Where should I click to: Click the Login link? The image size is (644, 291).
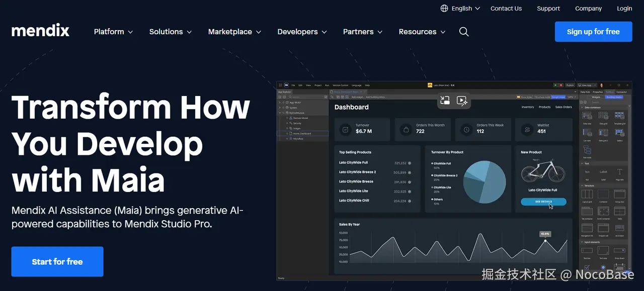[x=624, y=9]
